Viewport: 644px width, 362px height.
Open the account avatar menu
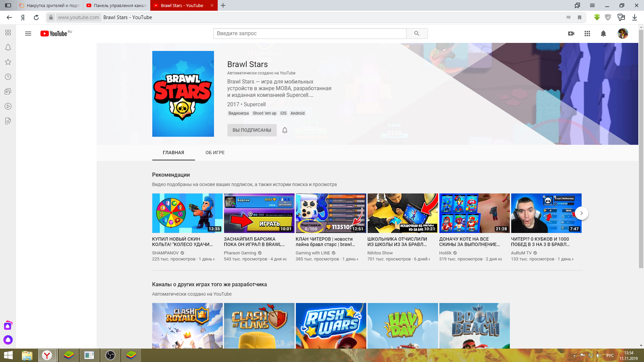(x=623, y=34)
